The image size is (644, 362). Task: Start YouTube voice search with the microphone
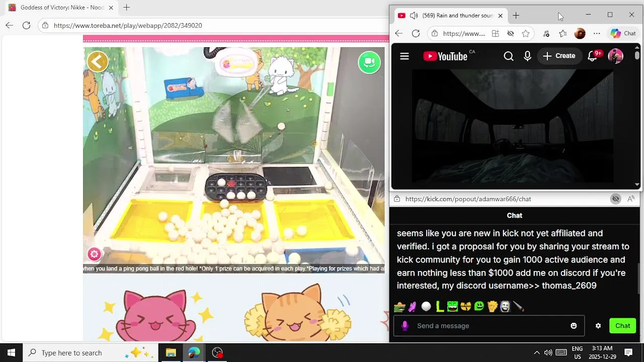tap(527, 56)
